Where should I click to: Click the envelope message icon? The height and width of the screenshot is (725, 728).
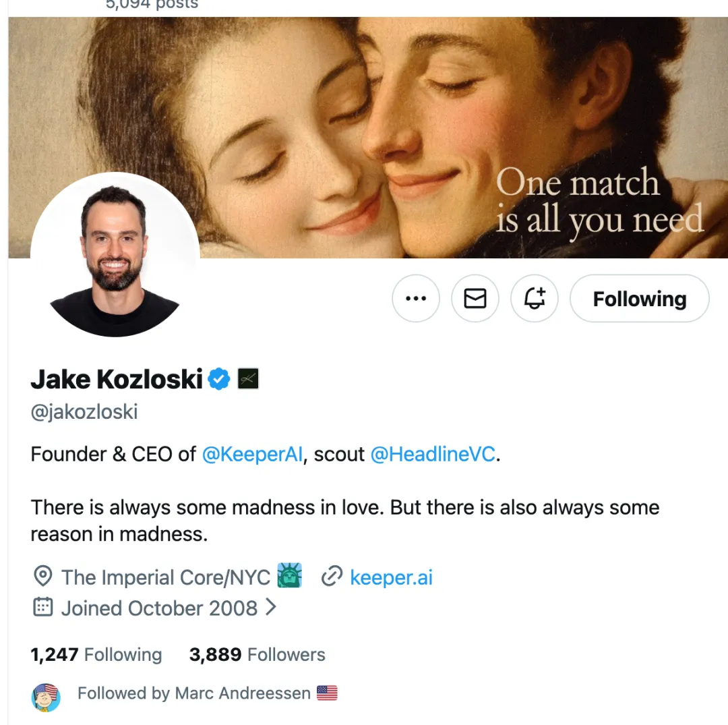click(475, 298)
